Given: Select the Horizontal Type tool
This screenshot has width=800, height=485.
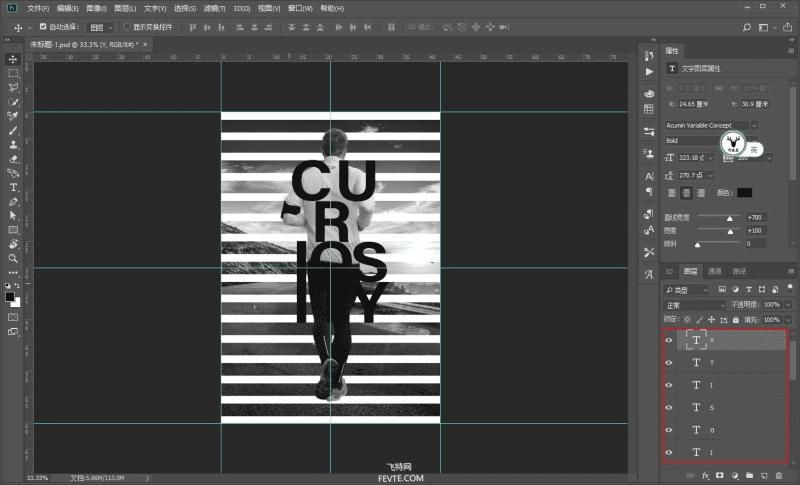Looking at the screenshot, I should click(x=13, y=188).
